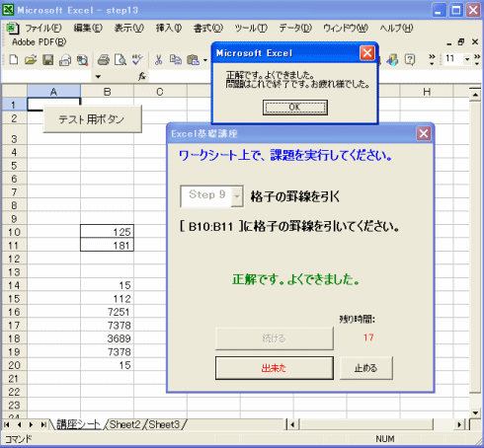Select cell containing 125
This screenshot has height=448, width=484.
pyautogui.click(x=107, y=232)
